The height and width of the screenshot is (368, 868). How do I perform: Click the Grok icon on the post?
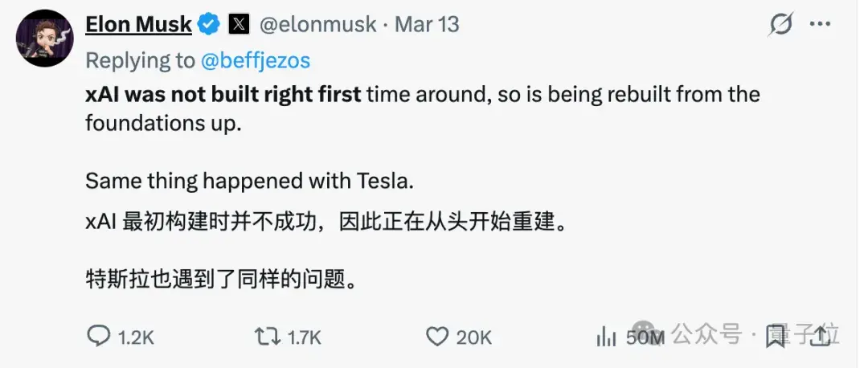click(x=780, y=25)
